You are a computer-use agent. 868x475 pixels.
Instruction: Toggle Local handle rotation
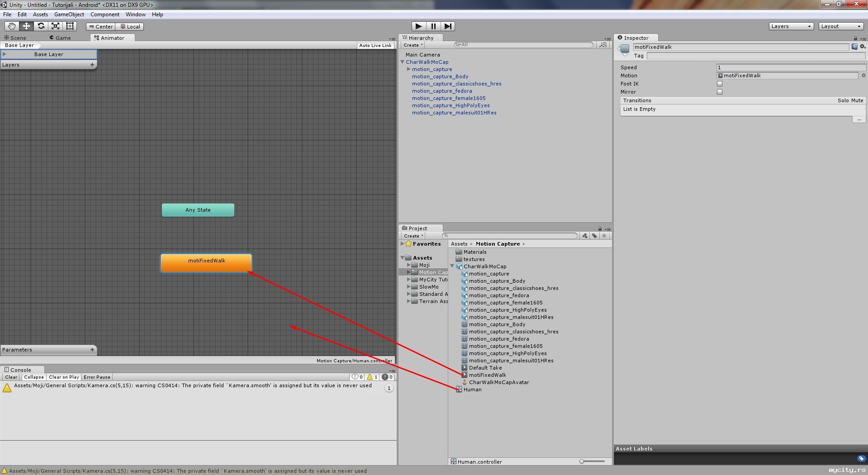click(x=130, y=27)
